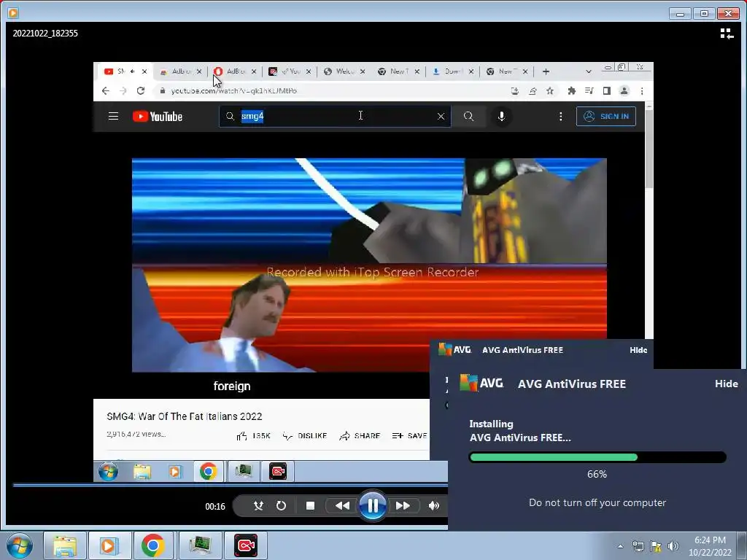
Task: Clear the YouTube search field
Action: 441,116
